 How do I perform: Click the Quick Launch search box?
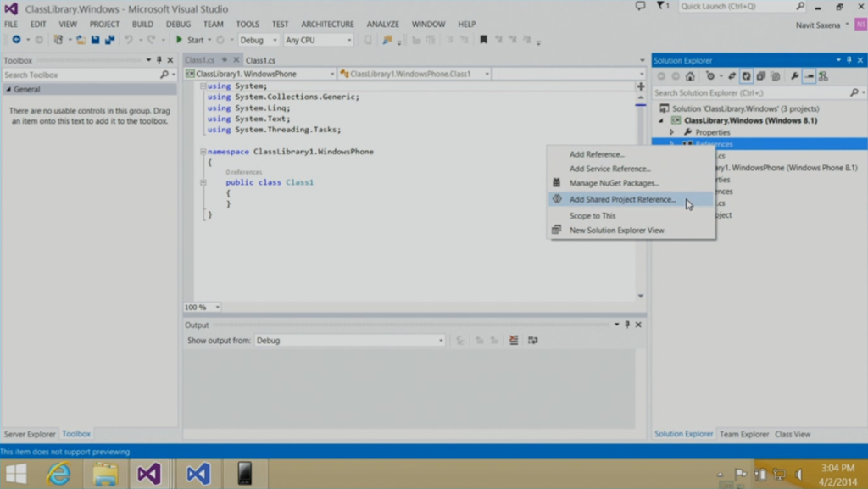[737, 6]
